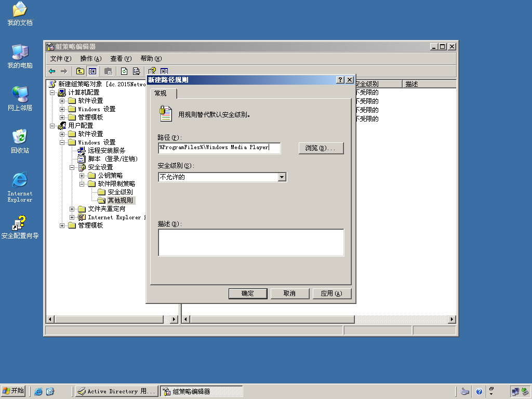Collapse the 计算机配置 node
The image size is (532, 399).
pos(52,92)
